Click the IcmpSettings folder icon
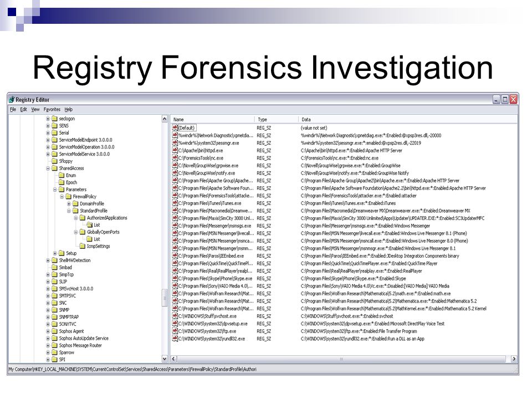Viewport: 532px width, 399px height. click(x=83, y=246)
